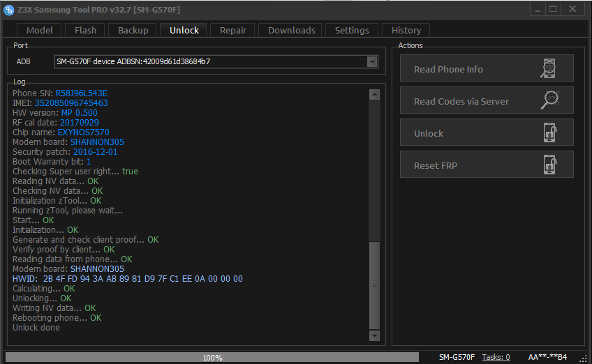Click the Verify proof by client line
Viewport: 592px width, 364px height.
coord(64,250)
